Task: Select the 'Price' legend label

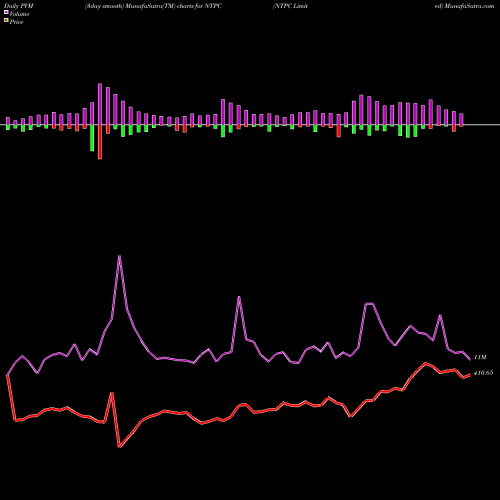Action: pyautogui.click(x=16, y=22)
